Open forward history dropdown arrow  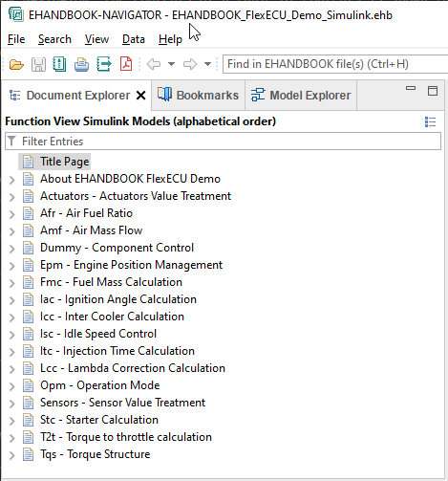click(x=207, y=64)
